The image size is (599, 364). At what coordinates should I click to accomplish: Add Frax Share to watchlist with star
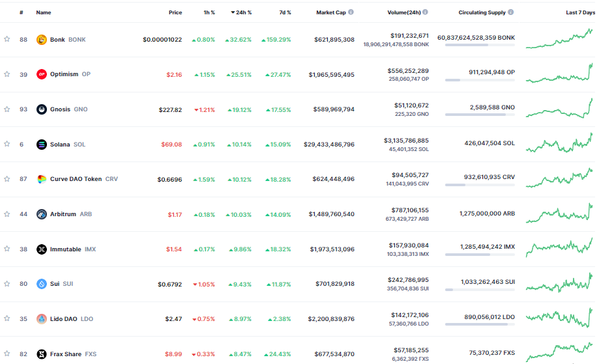[7, 354]
